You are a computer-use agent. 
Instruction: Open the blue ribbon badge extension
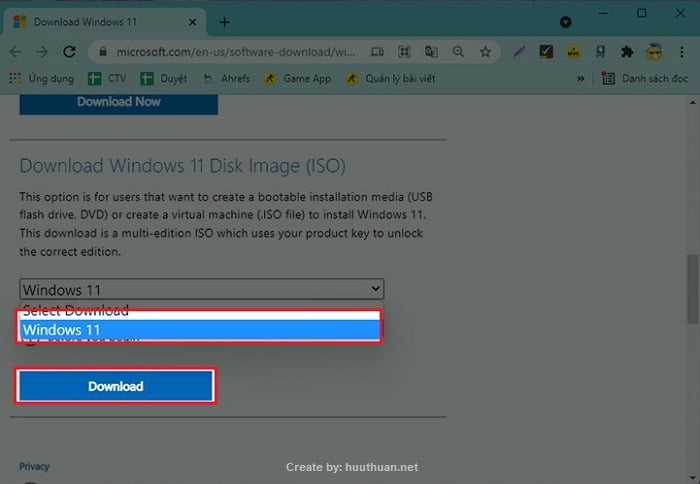(x=600, y=52)
